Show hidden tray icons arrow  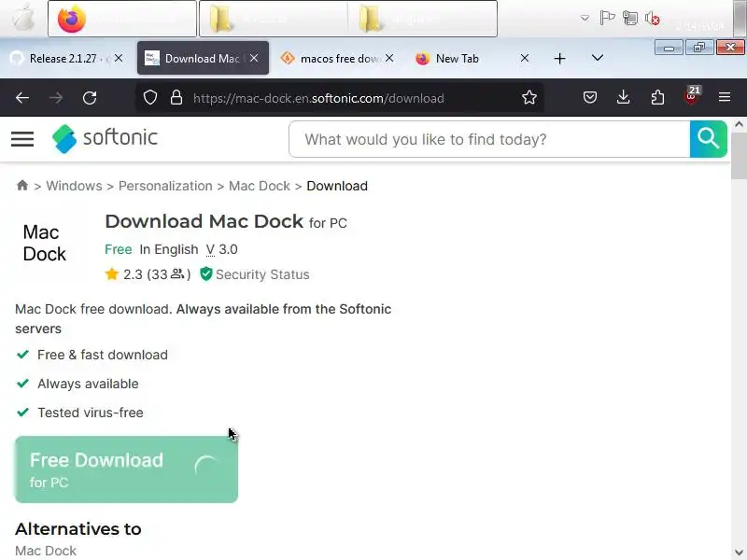(585, 18)
